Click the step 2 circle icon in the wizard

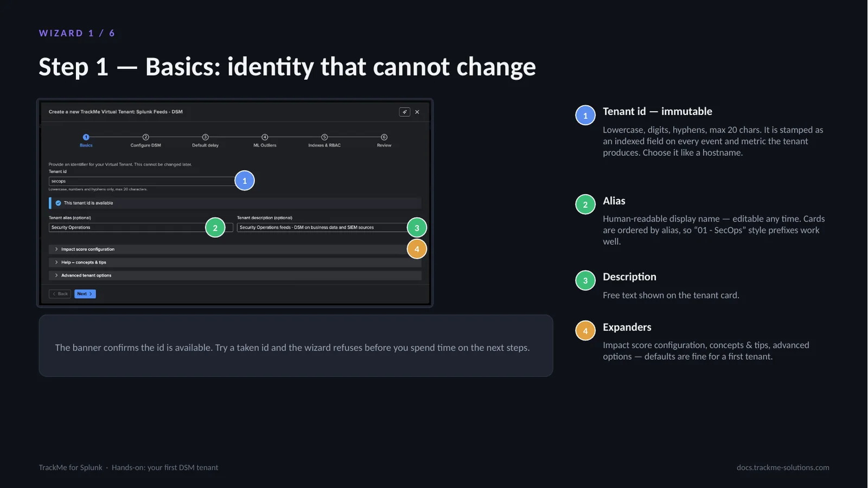point(145,137)
